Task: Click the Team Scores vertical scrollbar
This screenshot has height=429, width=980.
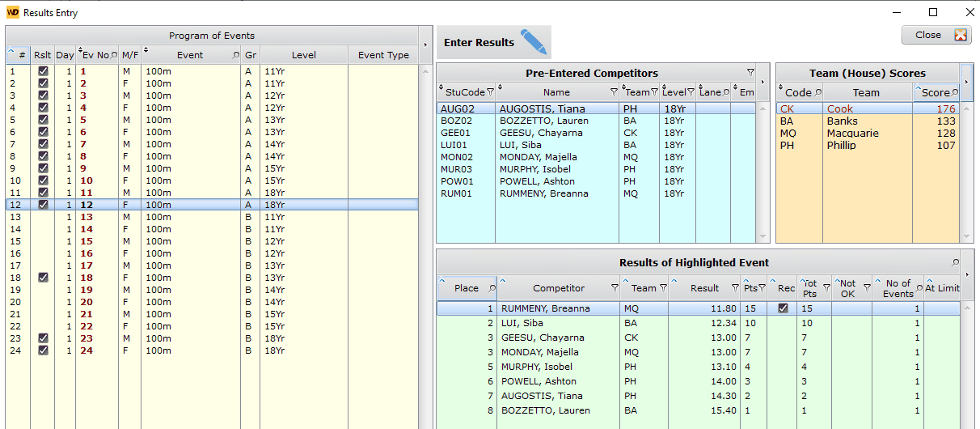Action: point(966,172)
